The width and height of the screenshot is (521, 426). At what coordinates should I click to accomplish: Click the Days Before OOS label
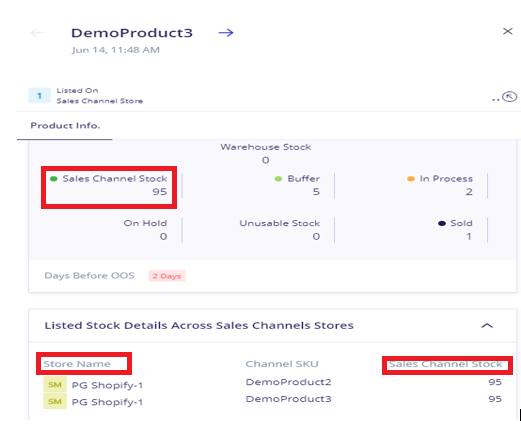click(x=89, y=276)
